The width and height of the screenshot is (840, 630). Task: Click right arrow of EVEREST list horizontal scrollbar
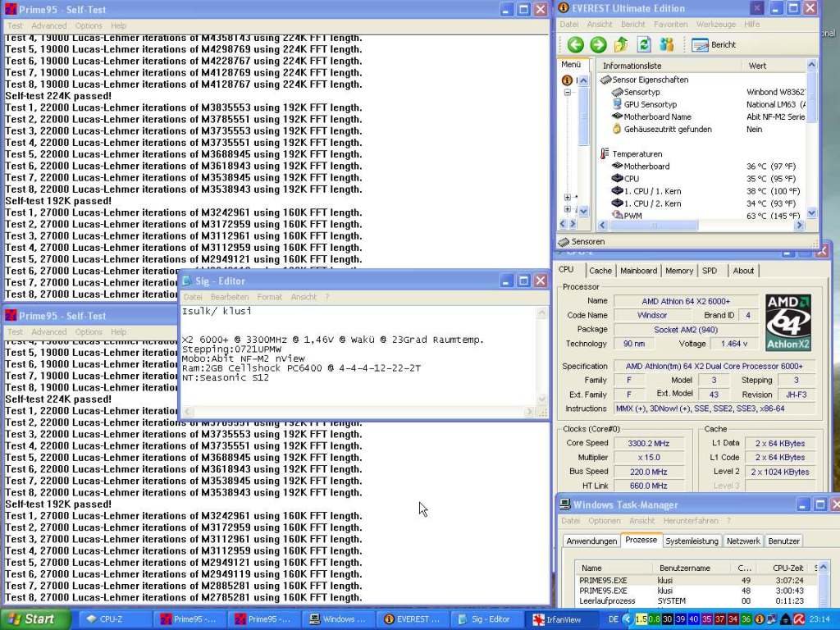pyautogui.click(x=800, y=226)
